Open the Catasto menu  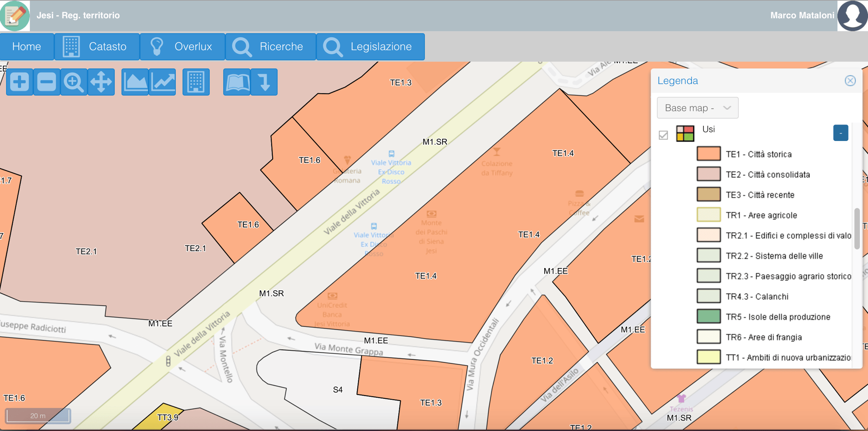point(97,47)
